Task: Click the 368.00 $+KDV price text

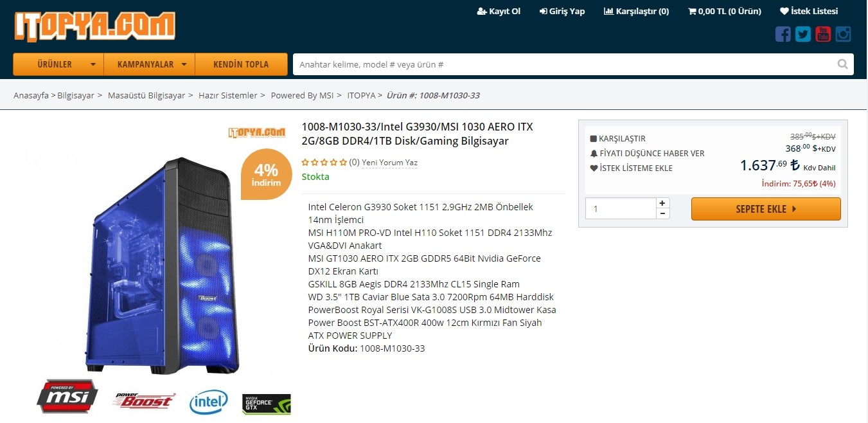Action: [810, 148]
